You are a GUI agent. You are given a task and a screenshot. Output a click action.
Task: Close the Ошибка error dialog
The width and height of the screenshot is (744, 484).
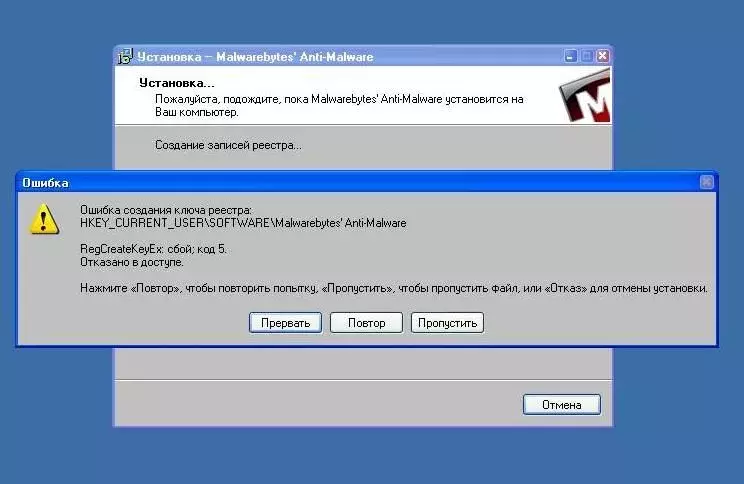[707, 182]
